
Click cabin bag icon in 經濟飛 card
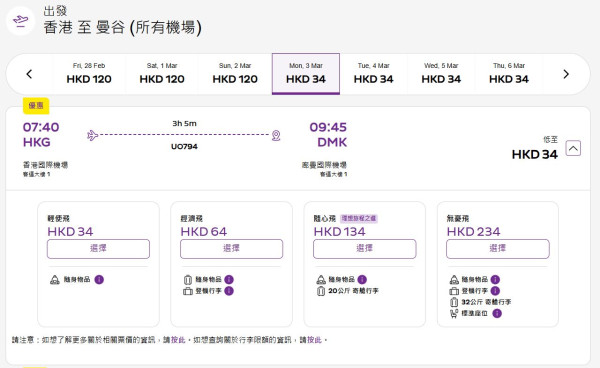pyautogui.click(x=188, y=291)
